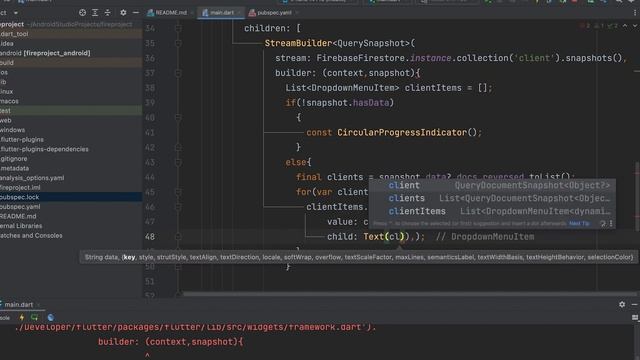Select test folder in project tree
Viewport: 640px width, 360px height.
click(x=71, y=111)
